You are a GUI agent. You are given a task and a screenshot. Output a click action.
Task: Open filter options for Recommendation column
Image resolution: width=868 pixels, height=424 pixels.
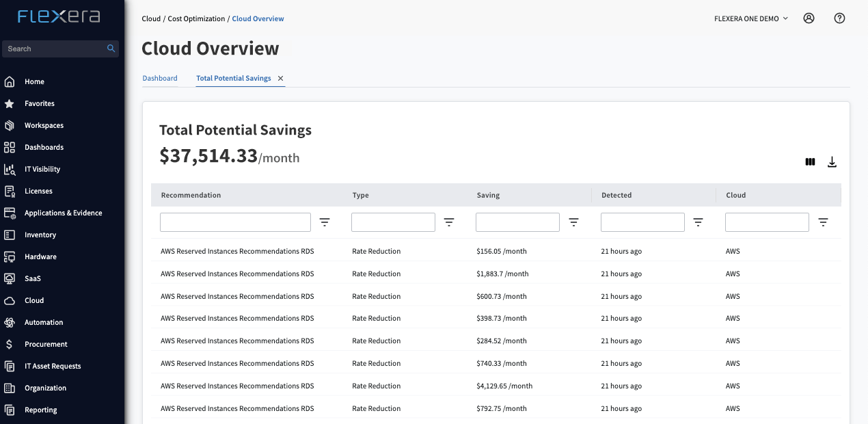pyautogui.click(x=325, y=222)
